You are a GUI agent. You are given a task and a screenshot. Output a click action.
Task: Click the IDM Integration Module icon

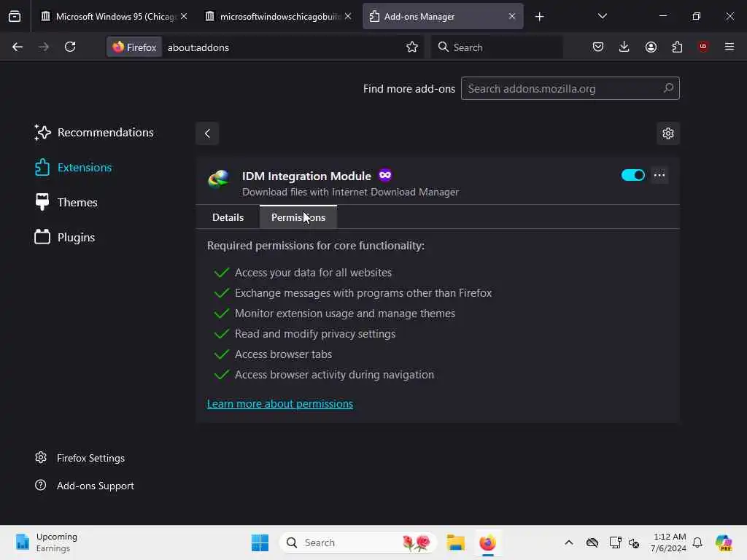tap(219, 180)
